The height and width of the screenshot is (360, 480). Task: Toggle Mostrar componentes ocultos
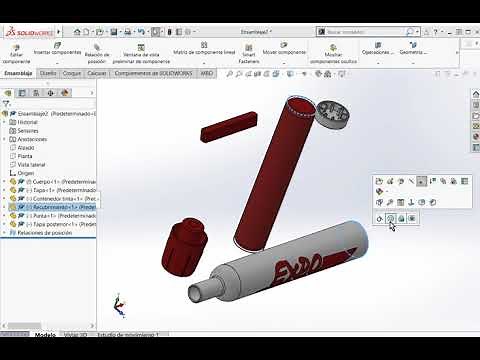pyautogui.click(x=333, y=54)
